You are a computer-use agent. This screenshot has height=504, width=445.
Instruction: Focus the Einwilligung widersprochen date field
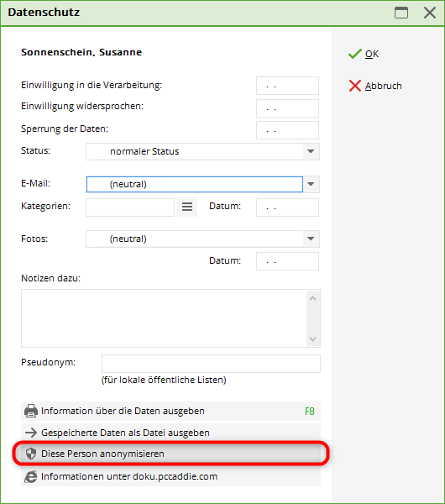287,108
